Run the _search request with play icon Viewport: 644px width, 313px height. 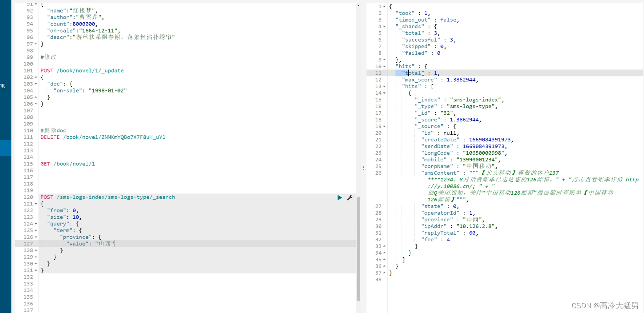pos(340,197)
